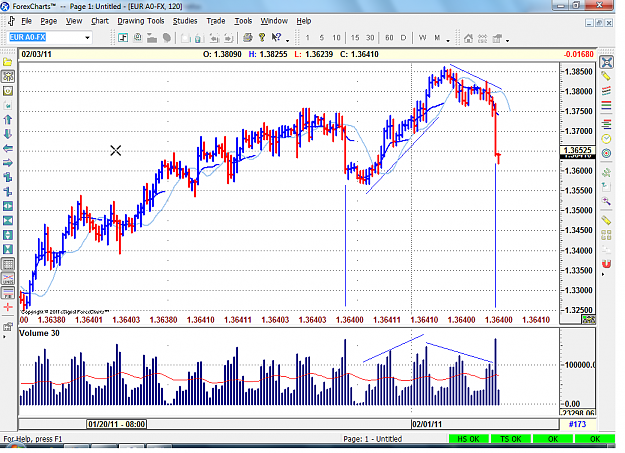Click the crosshair tool icon in left sidebar
The image size is (625, 453).
click(x=8, y=77)
